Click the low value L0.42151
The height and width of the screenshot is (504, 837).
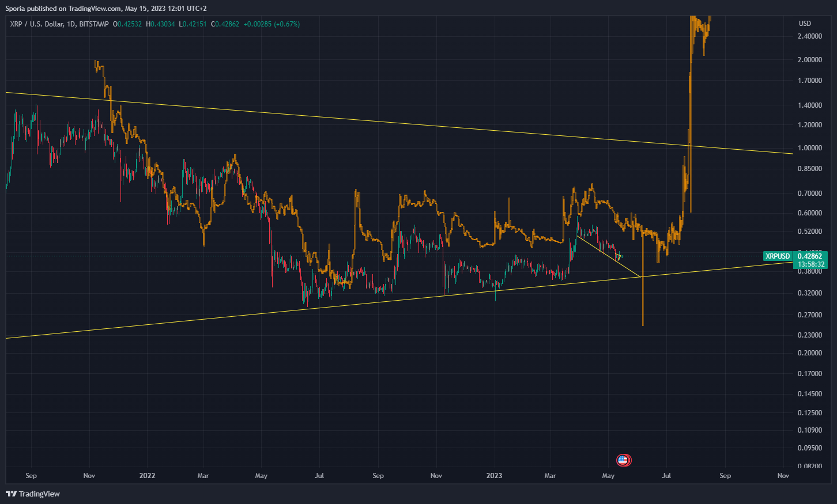pos(193,24)
